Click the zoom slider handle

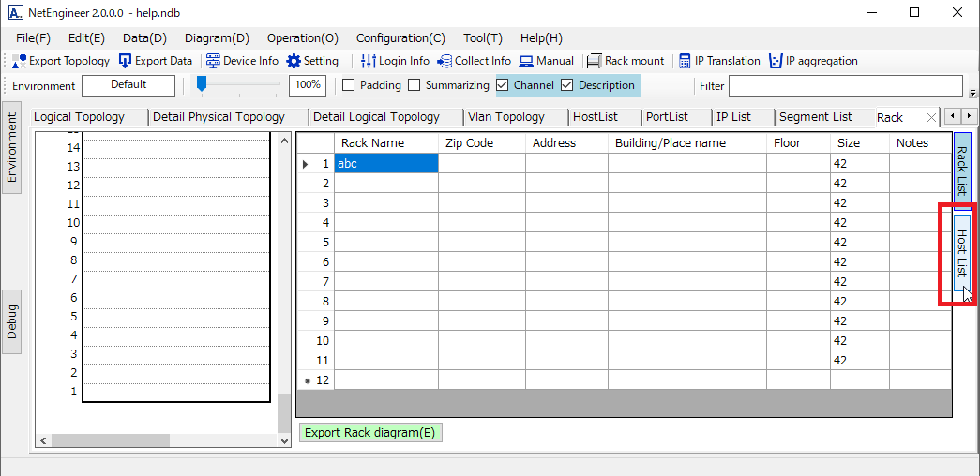(201, 83)
